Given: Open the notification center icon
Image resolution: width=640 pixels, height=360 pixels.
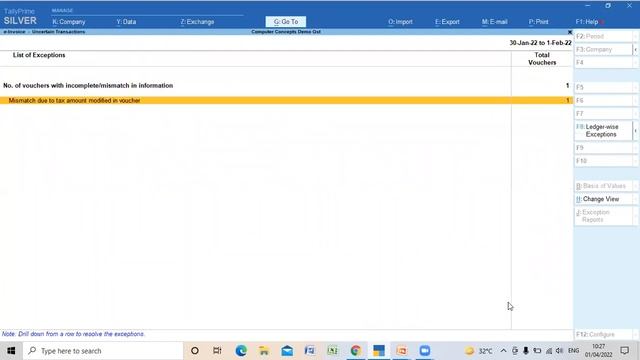Looking at the screenshot, I should (624, 351).
